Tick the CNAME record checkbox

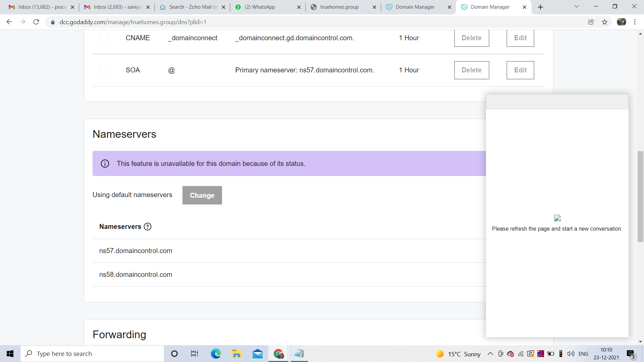pyautogui.click(x=103, y=38)
